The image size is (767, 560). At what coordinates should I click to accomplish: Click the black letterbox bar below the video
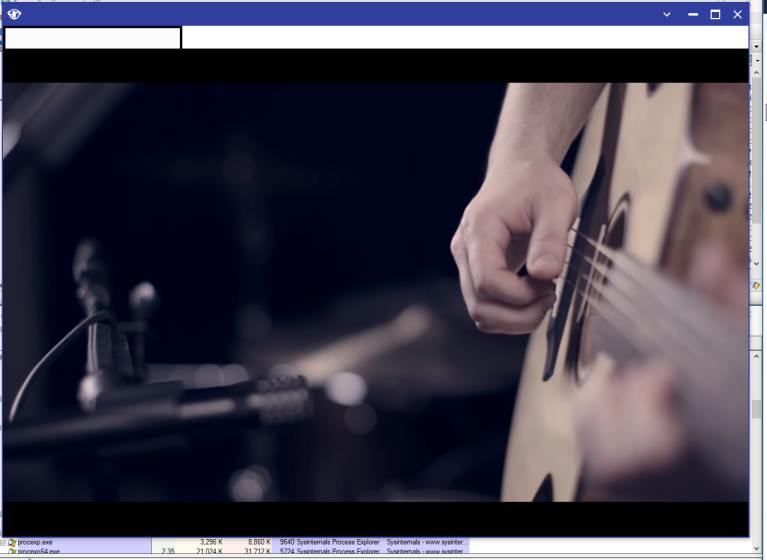click(375, 518)
